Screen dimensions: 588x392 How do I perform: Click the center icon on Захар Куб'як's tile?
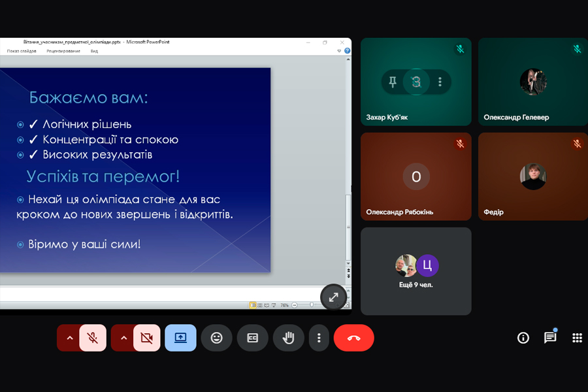point(416,82)
